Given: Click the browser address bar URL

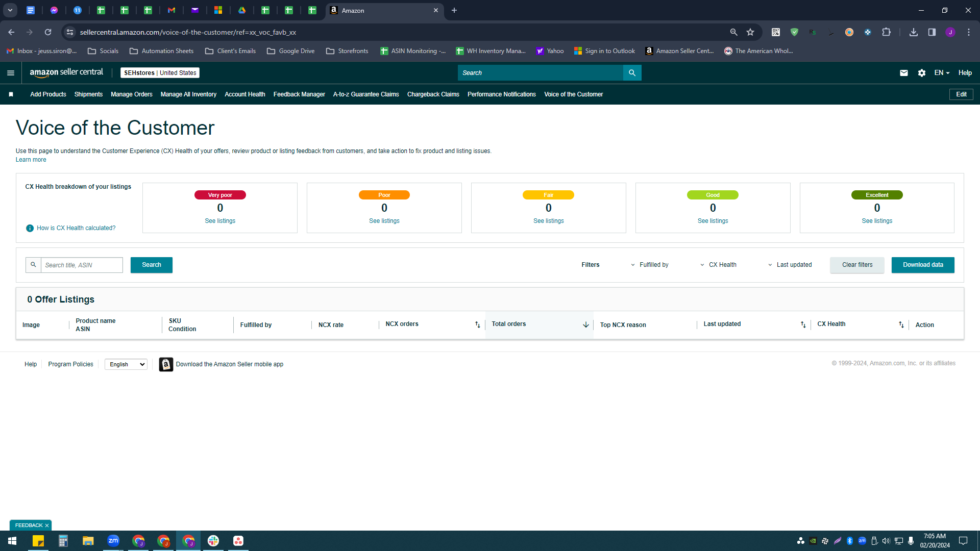Looking at the screenshot, I should 188,32.
